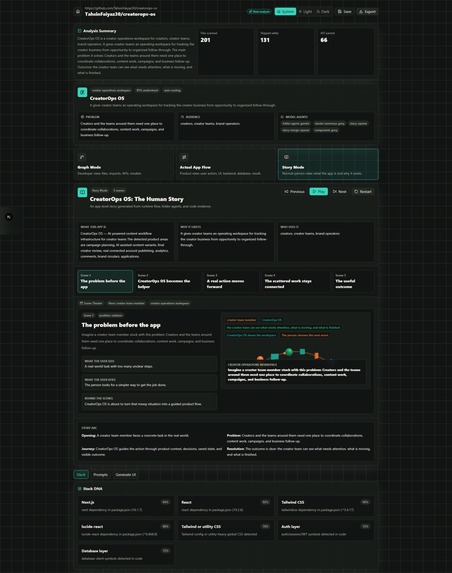Play the story

[319, 191]
